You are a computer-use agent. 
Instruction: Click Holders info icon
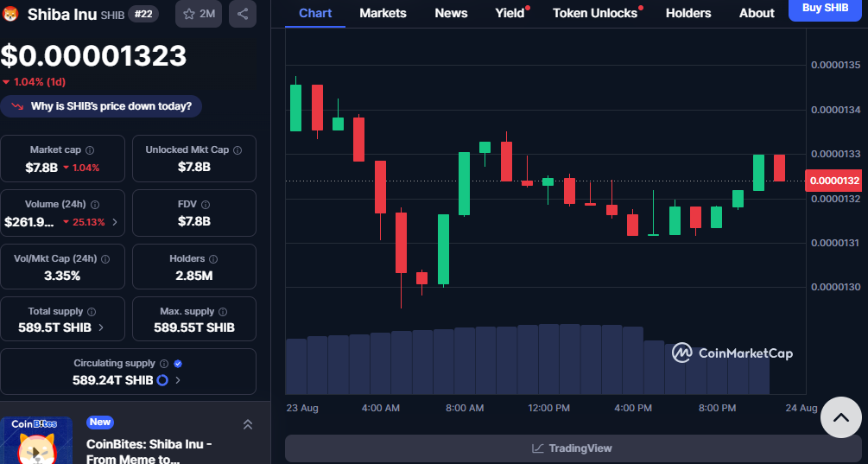coord(213,258)
